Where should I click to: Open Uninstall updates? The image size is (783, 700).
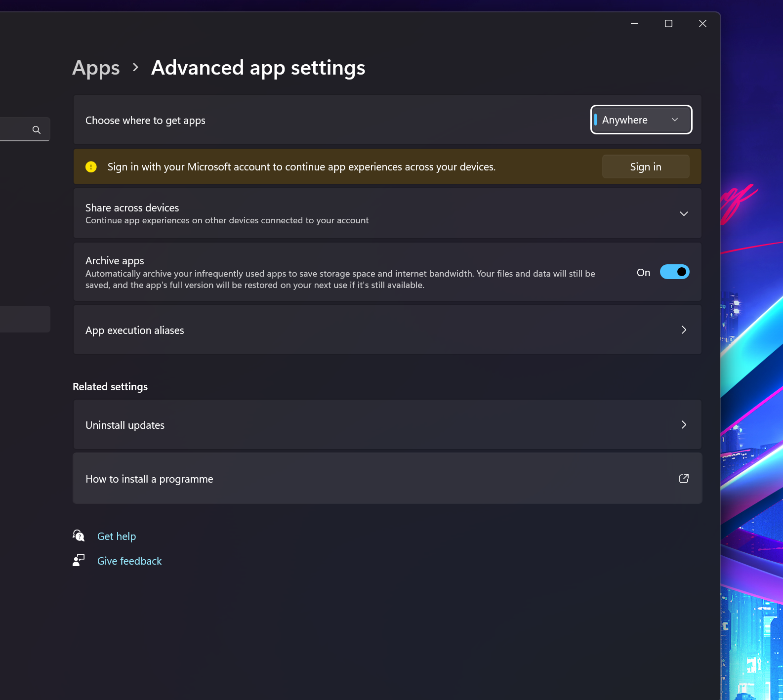pyautogui.click(x=387, y=425)
